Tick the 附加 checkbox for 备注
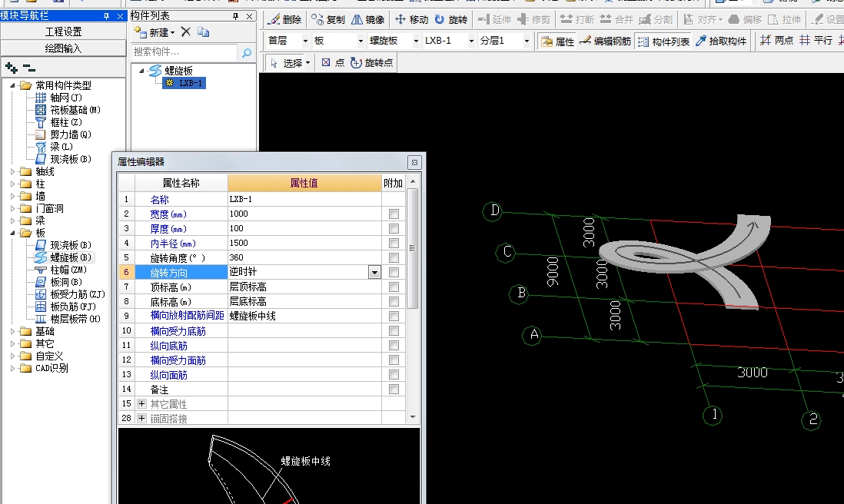Screen dimensions: 844x504 coord(394,389)
